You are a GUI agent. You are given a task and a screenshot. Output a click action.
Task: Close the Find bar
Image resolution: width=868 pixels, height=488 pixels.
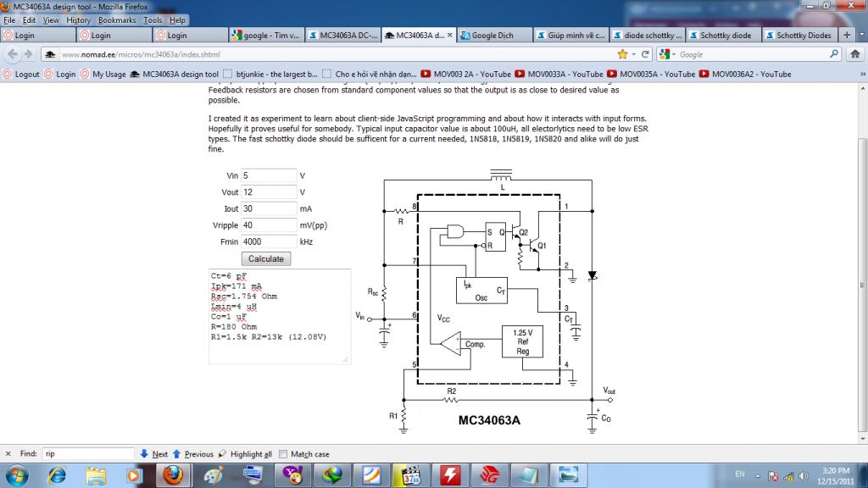(8, 454)
